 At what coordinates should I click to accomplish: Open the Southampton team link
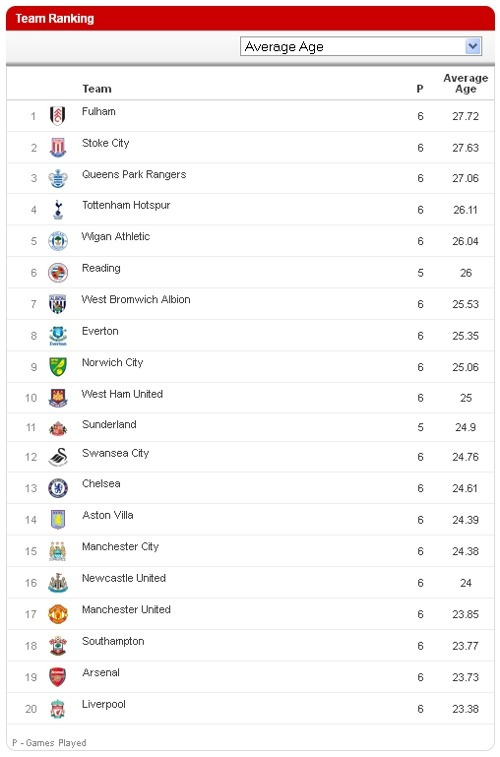[113, 641]
